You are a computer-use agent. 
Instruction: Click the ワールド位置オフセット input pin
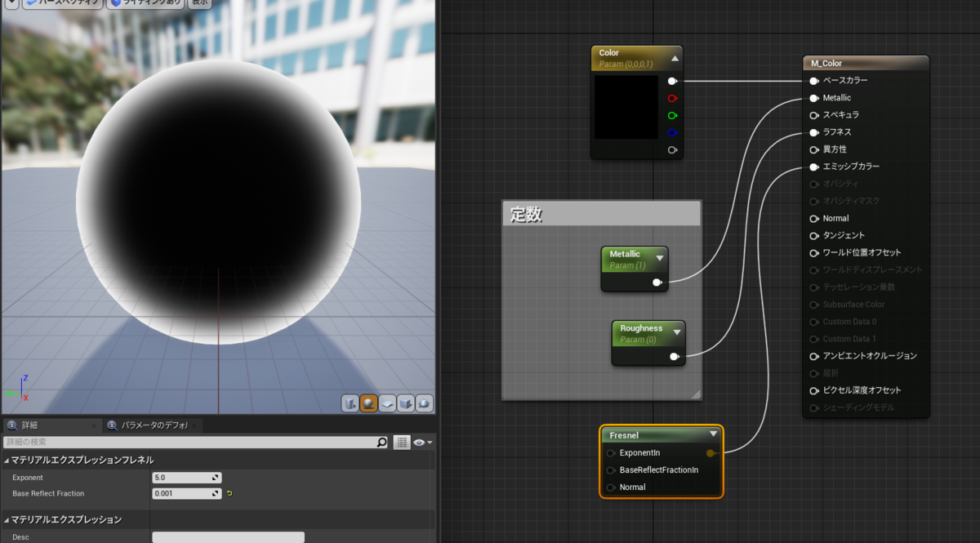click(x=814, y=252)
